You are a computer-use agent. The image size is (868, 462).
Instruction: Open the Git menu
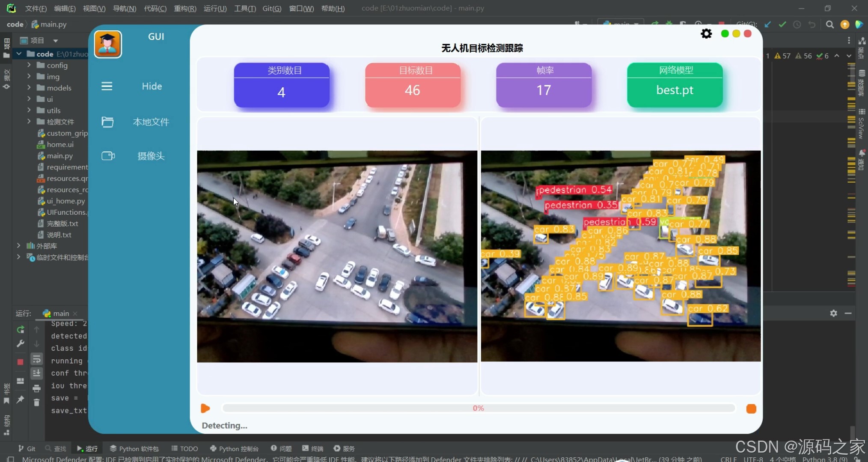pyautogui.click(x=272, y=9)
